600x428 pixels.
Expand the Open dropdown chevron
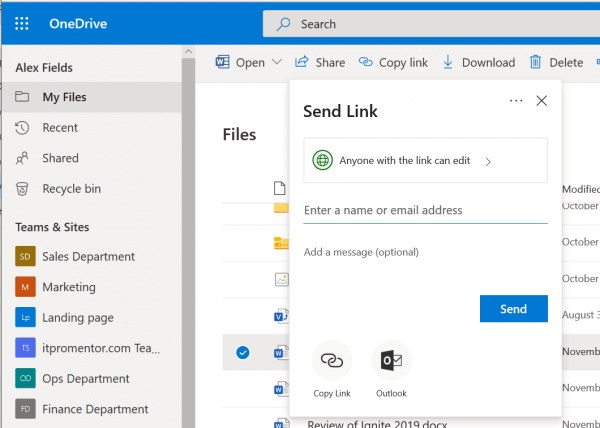point(277,62)
